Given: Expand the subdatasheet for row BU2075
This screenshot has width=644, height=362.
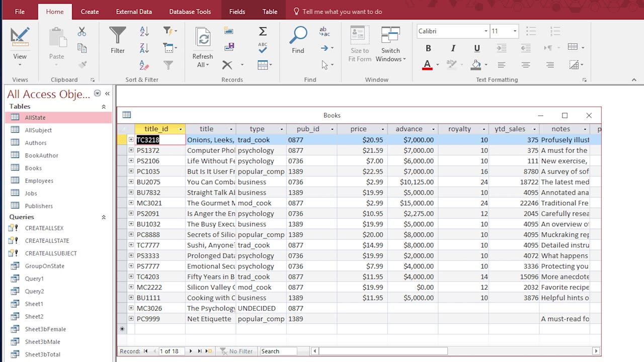Looking at the screenshot, I should point(131,182).
